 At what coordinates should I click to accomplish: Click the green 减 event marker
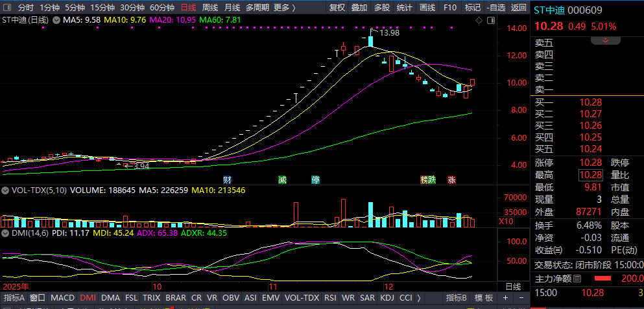282,179
